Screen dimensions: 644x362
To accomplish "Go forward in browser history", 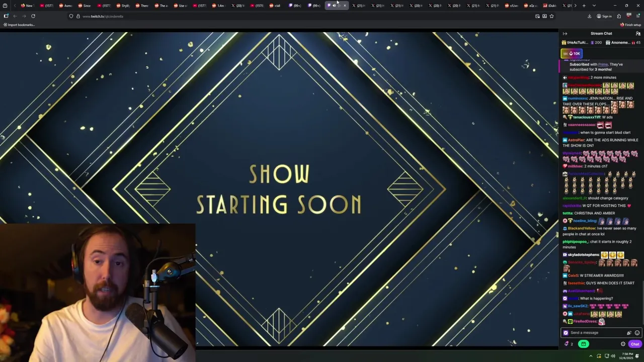I will tap(24, 16).
